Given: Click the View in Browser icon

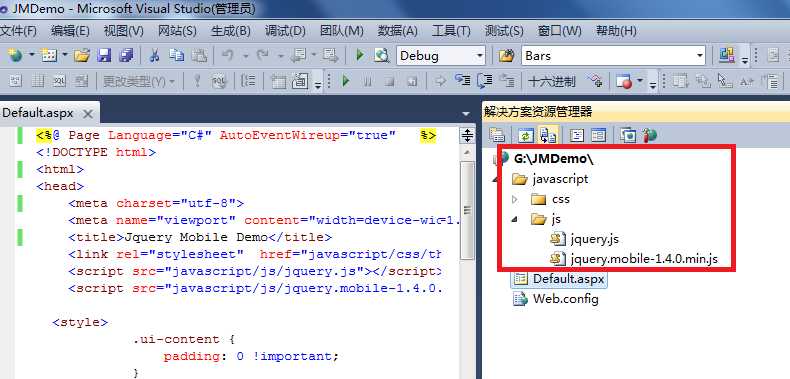Looking at the screenshot, I should coord(382,55).
